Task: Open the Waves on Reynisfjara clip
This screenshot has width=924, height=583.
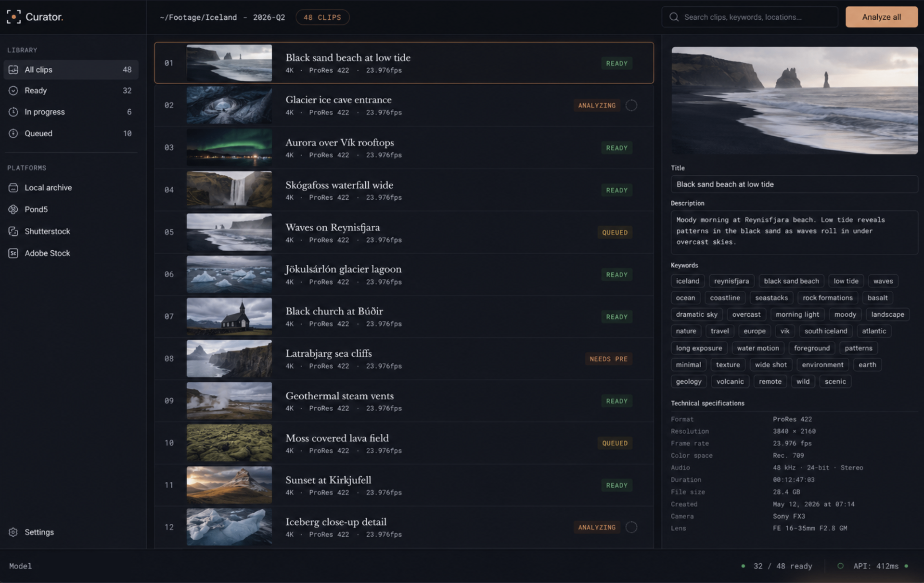Action: (x=404, y=232)
